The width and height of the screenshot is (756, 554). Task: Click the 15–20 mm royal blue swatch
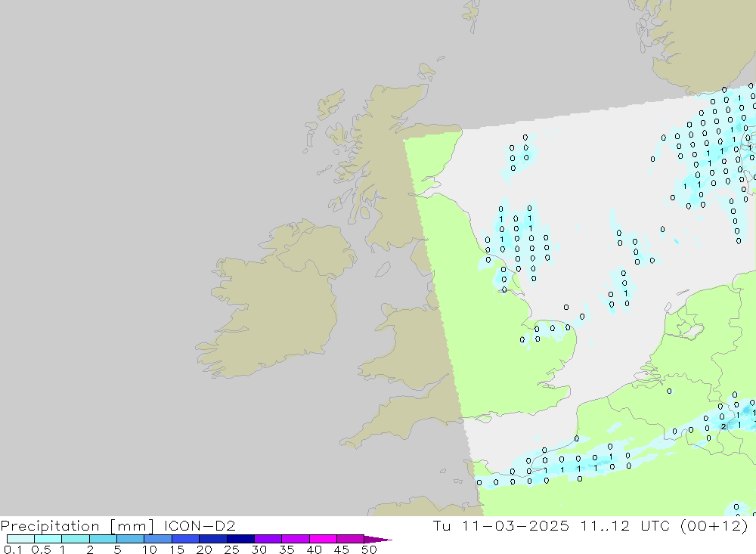[185, 539]
